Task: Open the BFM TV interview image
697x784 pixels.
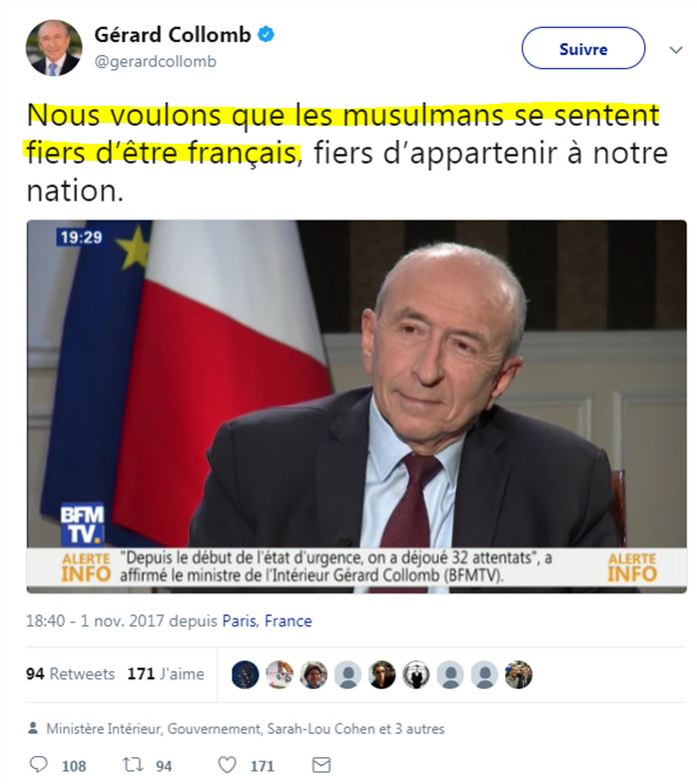Action: pyautogui.click(x=356, y=406)
